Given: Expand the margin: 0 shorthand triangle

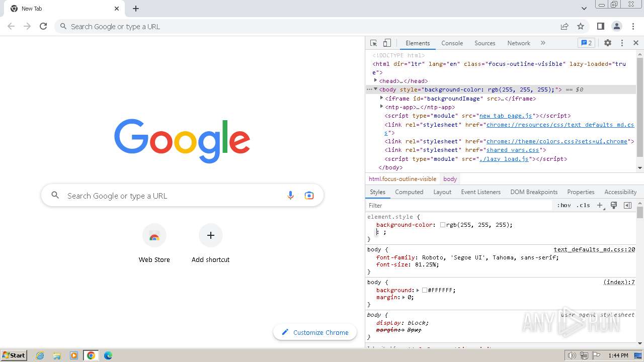Looking at the screenshot, I should (x=404, y=297).
